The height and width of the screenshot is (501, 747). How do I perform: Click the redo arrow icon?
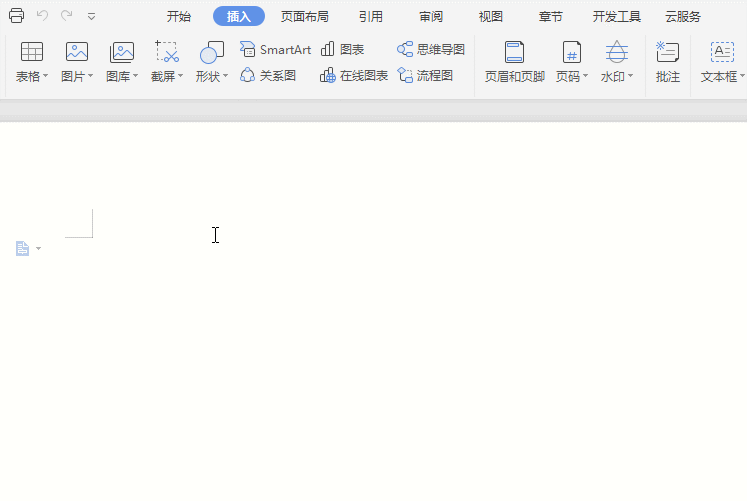tap(66, 16)
